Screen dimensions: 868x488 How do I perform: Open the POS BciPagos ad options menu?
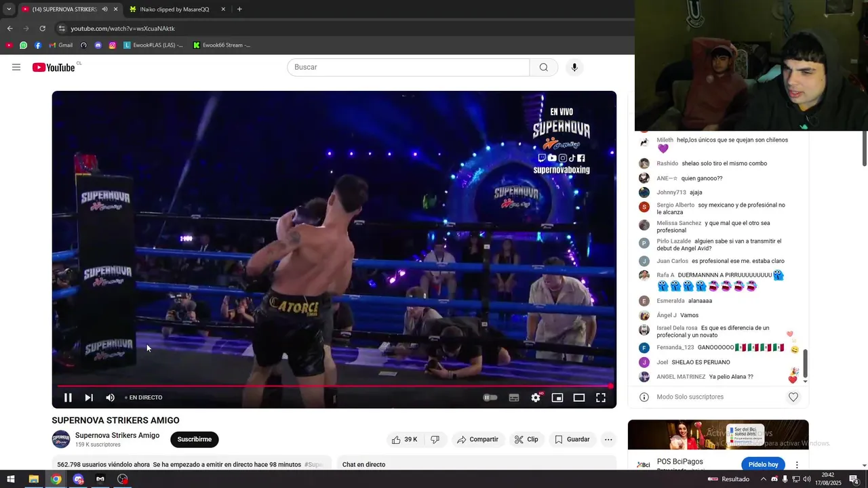(x=797, y=465)
